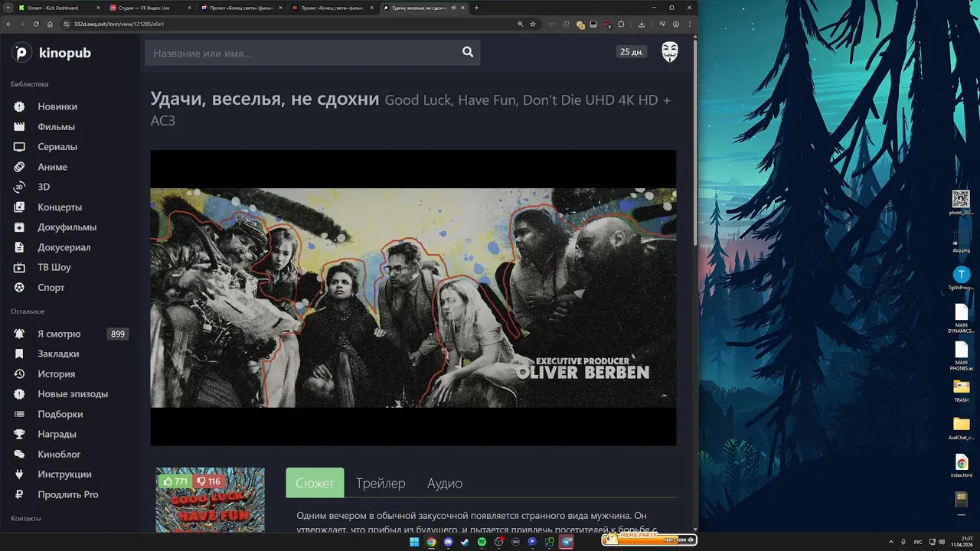Switch to Трейлер tab

point(381,483)
